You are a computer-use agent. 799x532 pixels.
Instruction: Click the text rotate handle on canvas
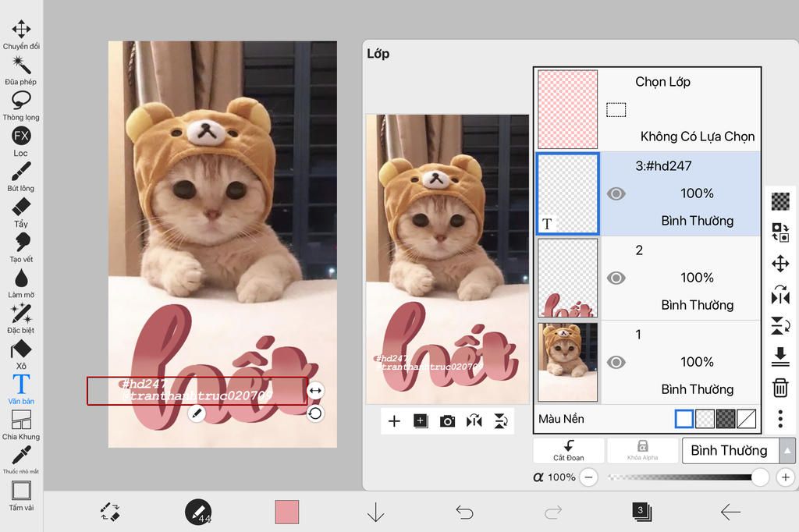click(x=315, y=413)
